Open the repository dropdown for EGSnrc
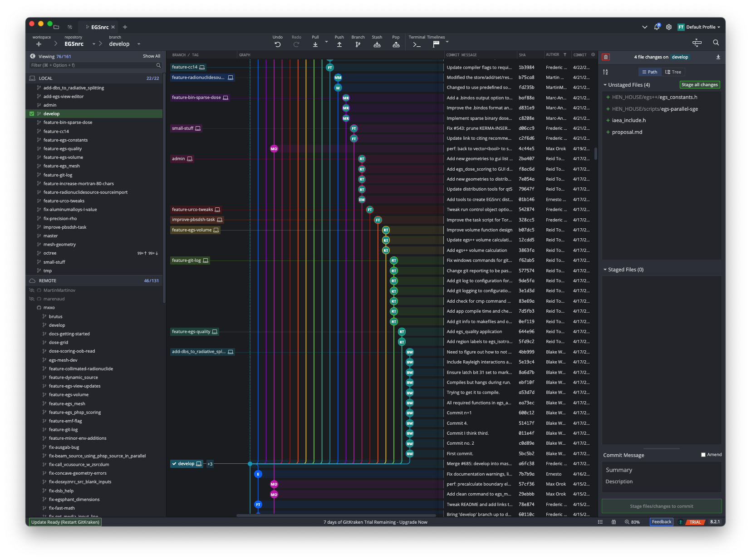The width and height of the screenshot is (751, 560). [x=94, y=44]
